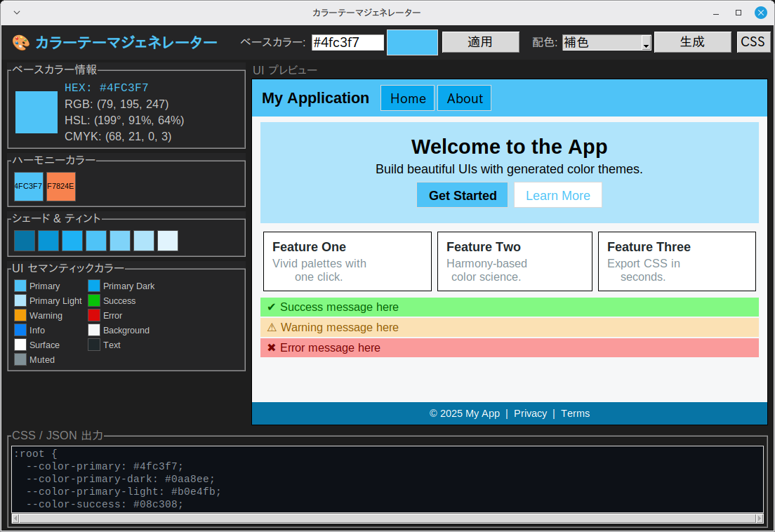This screenshot has height=532, width=775.
Task: Click the About tab in preview navbar
Action: (x=465, y=98)
